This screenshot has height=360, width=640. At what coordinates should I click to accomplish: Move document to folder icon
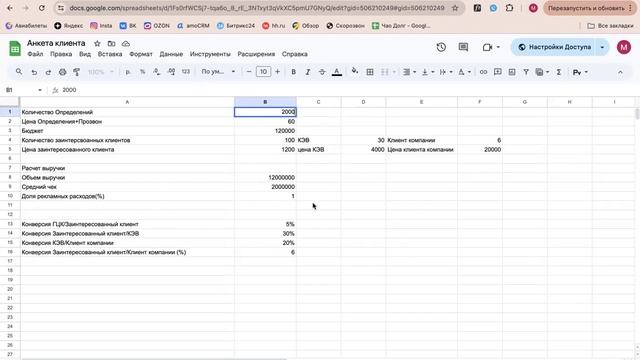[111, 43]
